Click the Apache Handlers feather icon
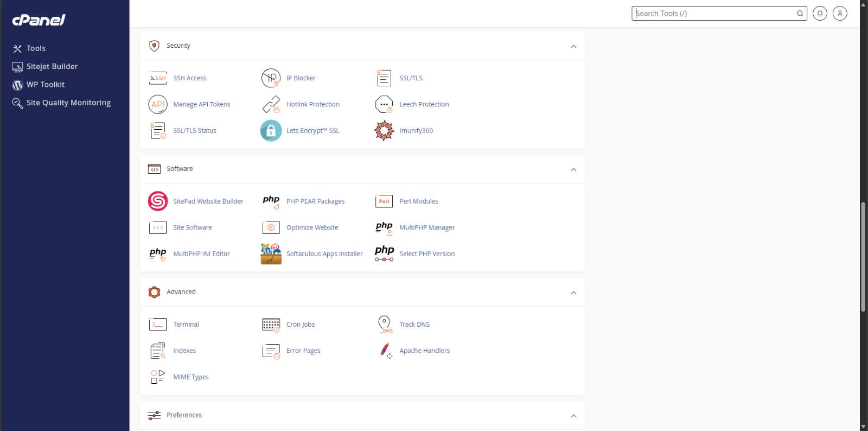Screen dimensions: 868x431 click(x=384, y=351)
